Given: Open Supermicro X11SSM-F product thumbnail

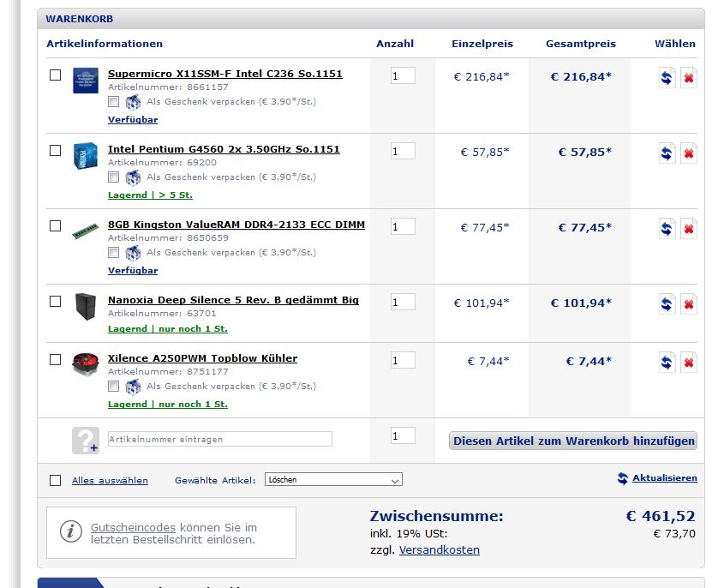Looking at the screenshot, I should tap(86, 81).
